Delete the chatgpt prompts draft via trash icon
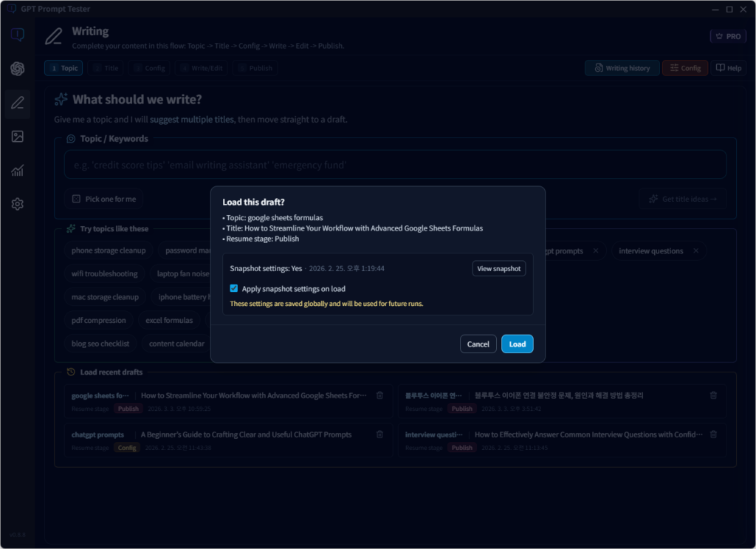 coord(379,434)
